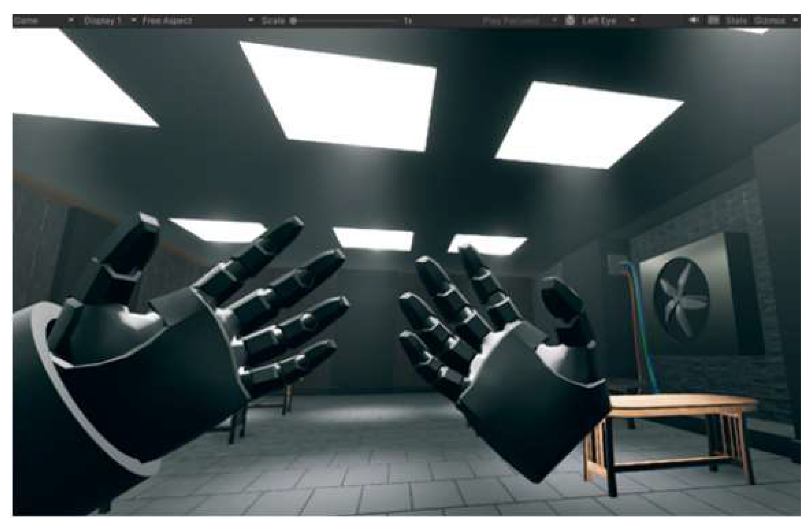
Task: Click the keyboard shortcuts icon
Action: 713,20
